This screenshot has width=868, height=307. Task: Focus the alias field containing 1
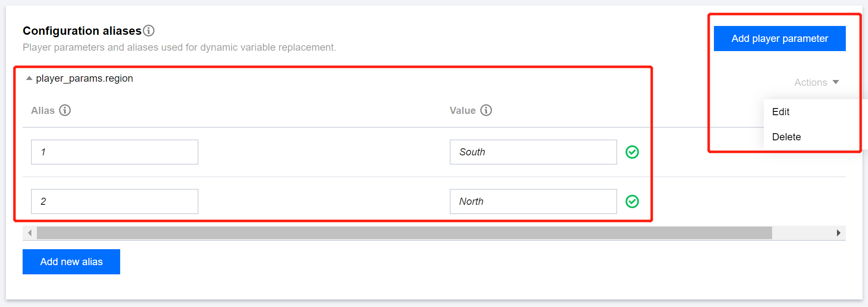(114, 152)
